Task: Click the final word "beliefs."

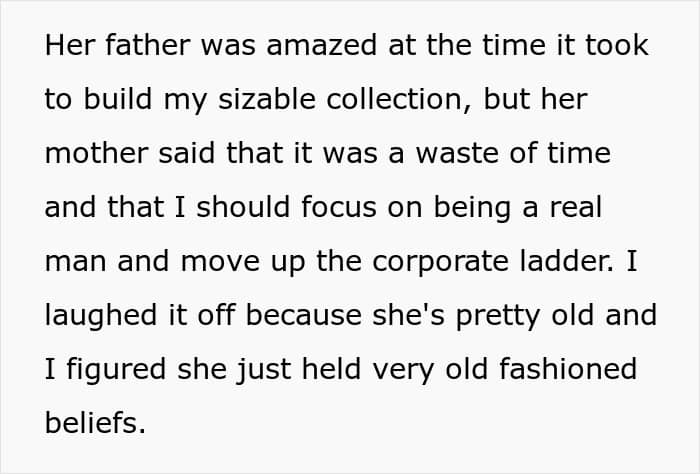Action: (95, 422)
